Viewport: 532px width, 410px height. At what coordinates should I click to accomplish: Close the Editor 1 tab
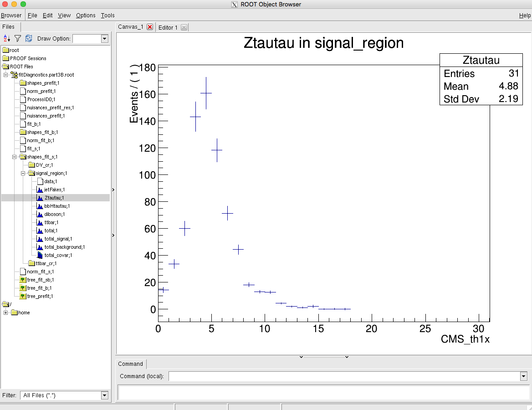coord(184,27)
